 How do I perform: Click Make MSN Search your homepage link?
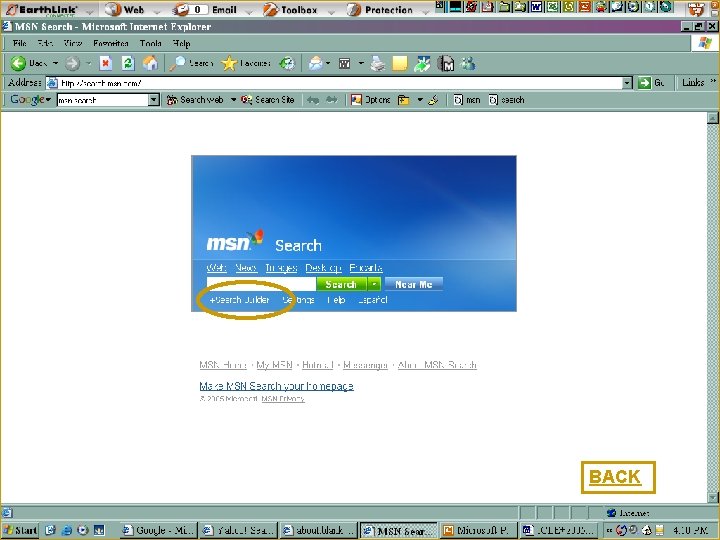click(276, 386)
